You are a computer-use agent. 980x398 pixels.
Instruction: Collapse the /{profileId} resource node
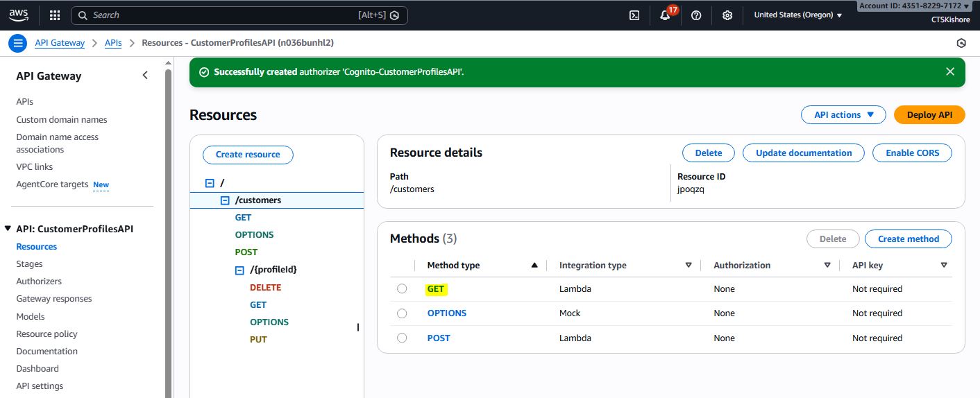click(239, 270)
